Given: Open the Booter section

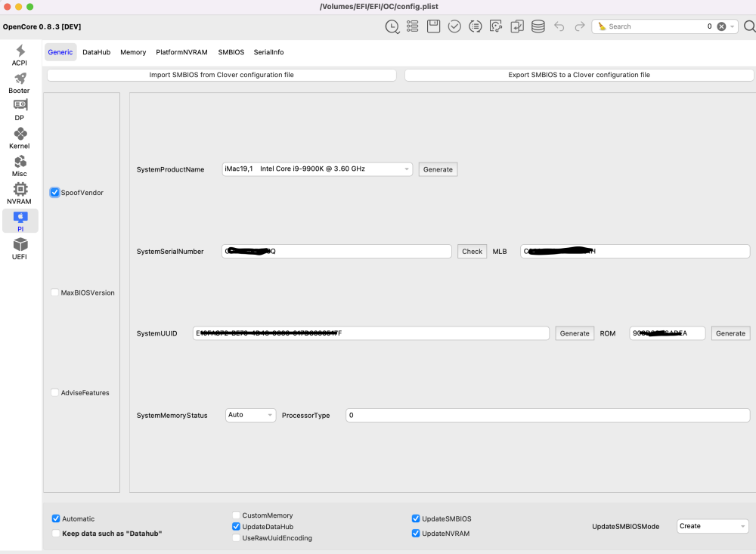Looking at the screenshot, I should click(x=20, y=83).
